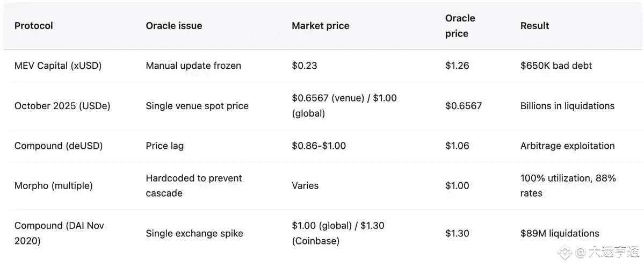Image resolution: width=644 pixels, height=266 pixels.
Task: Select the Morpho (multiple) protocol cell
Action: 53,186
